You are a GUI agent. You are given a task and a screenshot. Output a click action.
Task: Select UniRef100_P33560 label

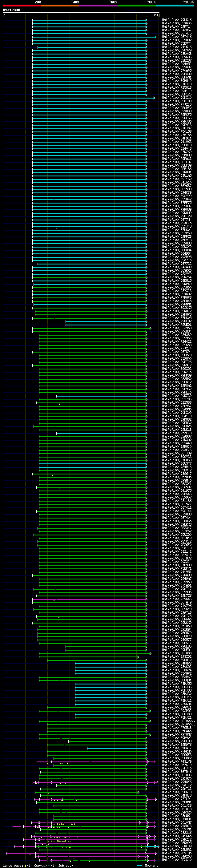click(x=177, y=379)
